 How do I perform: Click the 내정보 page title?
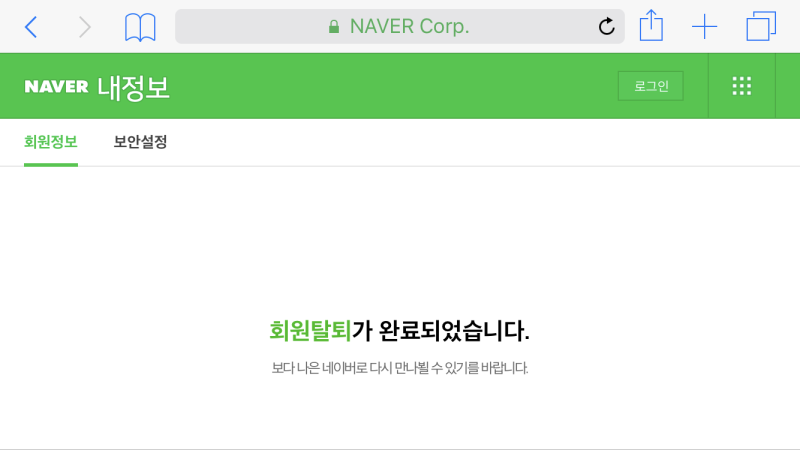coord(133,88)
